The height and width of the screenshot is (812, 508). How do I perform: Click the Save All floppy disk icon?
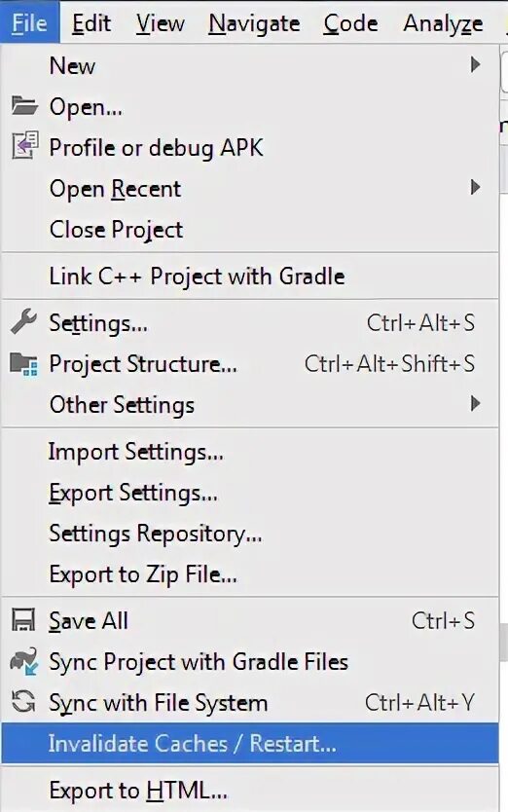[23, 620]
